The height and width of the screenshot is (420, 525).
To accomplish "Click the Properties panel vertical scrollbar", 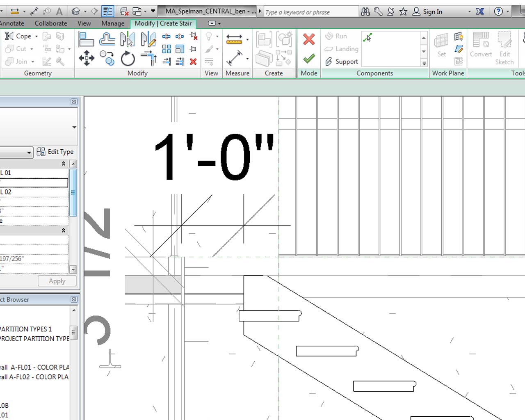I will click(x=73, y=193).
